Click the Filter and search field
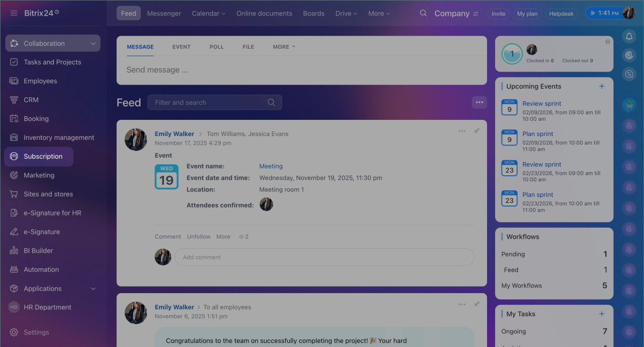 [209, 102]
